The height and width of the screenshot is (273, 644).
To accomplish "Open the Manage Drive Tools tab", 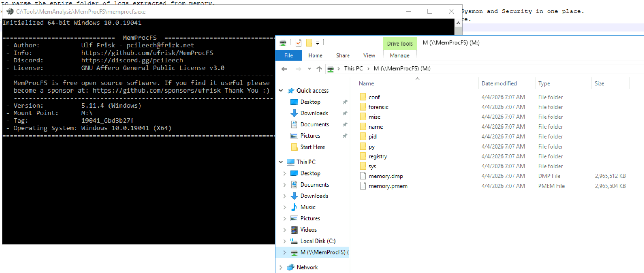I will [400, 55].
